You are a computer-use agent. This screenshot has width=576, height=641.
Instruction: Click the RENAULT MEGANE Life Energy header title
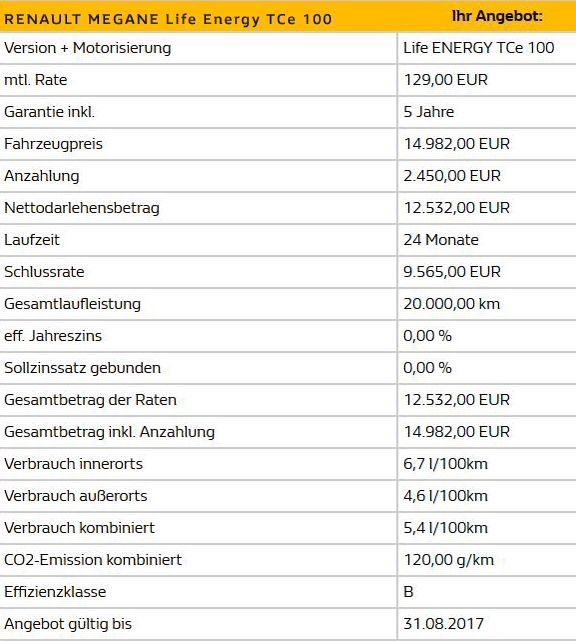[168, 19]
